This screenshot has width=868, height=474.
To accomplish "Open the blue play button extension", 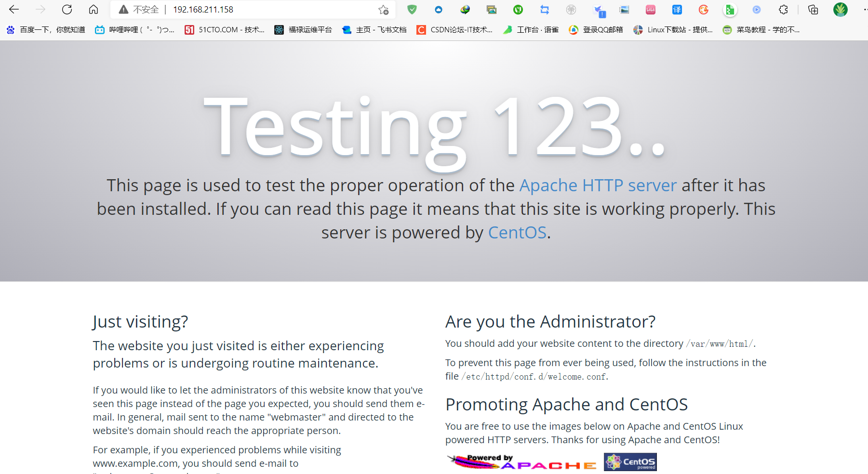I will point(757,9).
